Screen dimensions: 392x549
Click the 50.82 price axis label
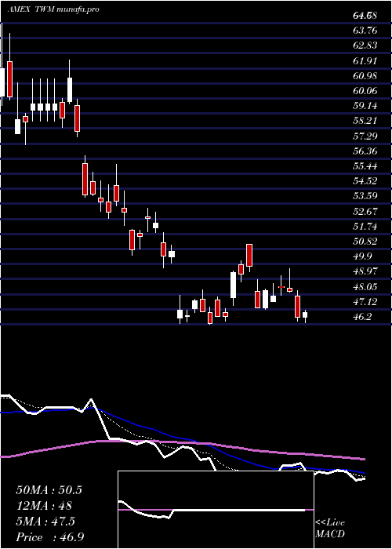[365, 242]
